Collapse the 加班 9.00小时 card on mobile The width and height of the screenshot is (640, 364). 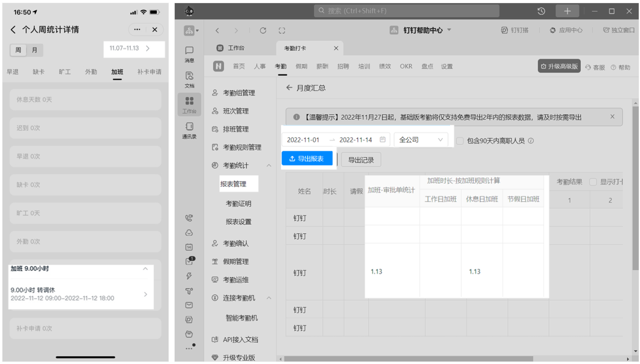coord(145,269)
